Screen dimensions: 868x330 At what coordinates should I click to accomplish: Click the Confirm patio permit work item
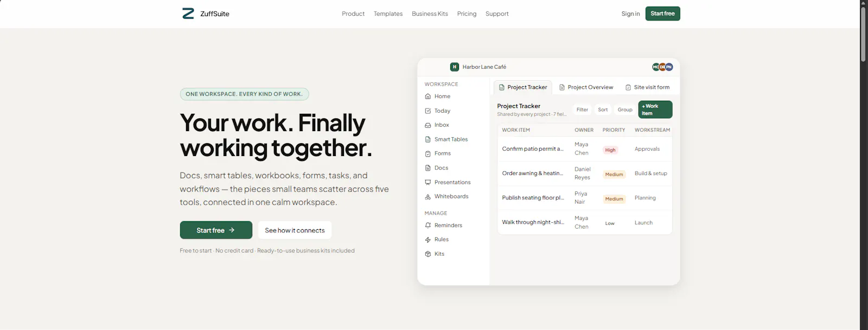click(533, 149)
